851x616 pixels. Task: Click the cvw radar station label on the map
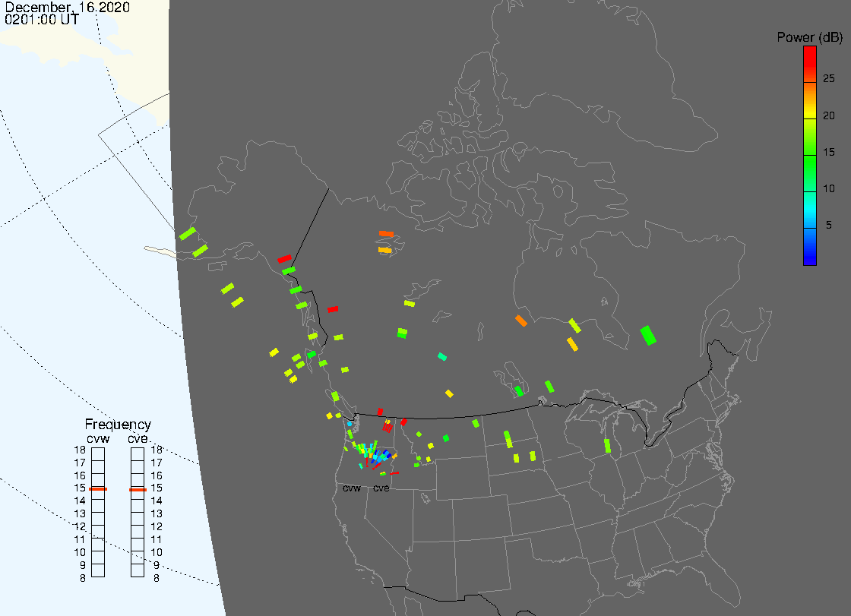(x=352, y=488)
